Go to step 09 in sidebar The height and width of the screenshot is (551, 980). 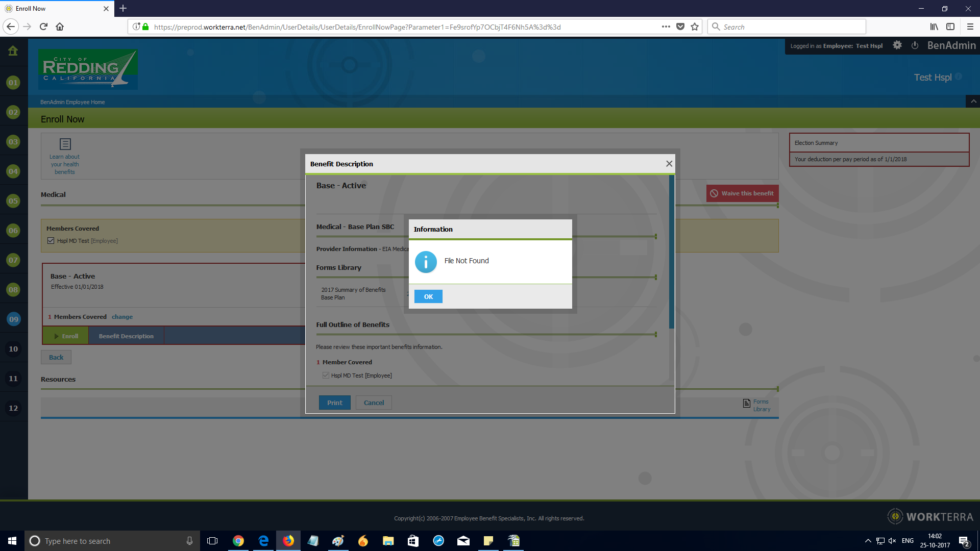pos(13,319)
